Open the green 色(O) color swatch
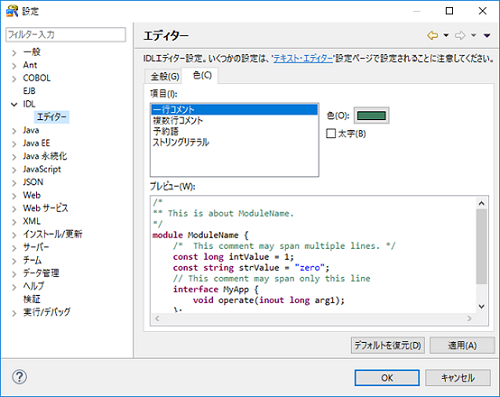The image size is (500, 397). 371,116
